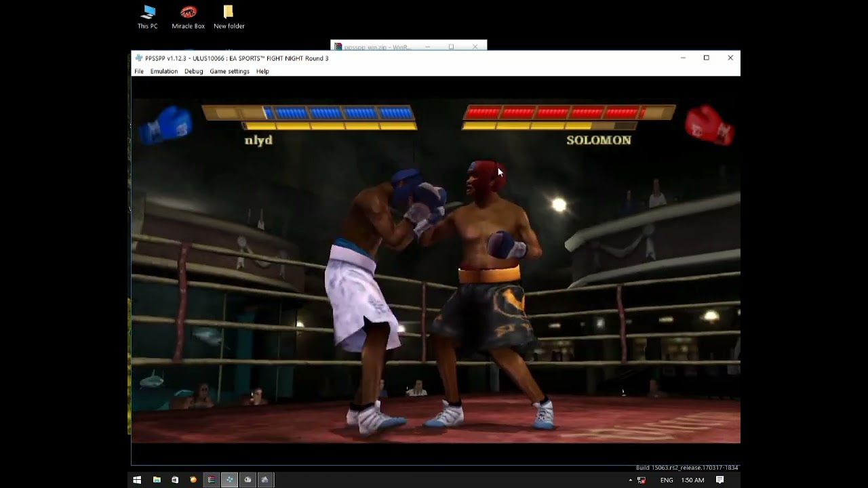Minimize the PPSSPP window
The width and height of the screenshot is (868, 488).
682,58
